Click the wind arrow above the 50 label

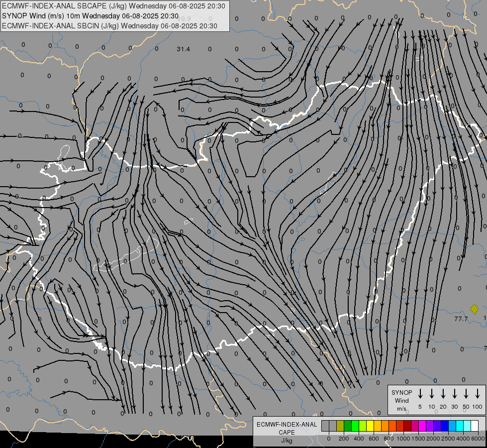pos(466,394)
